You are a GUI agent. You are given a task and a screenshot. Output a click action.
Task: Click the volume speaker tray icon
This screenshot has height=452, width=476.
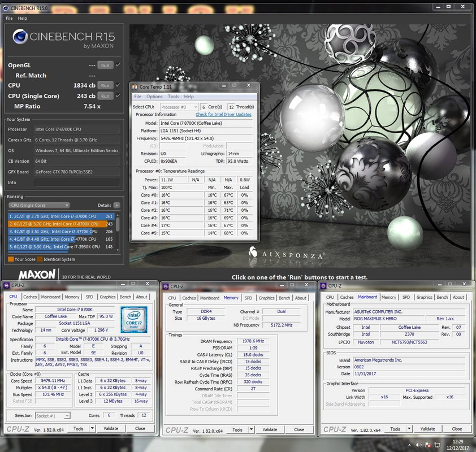tap(419, 445)
